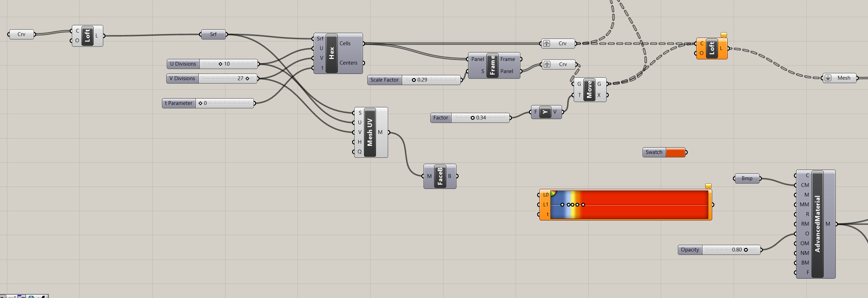Click the up-arrow icon on the lower Crv parameter
This screenshot has width=868, height=298.
click(x=547, y=65)
